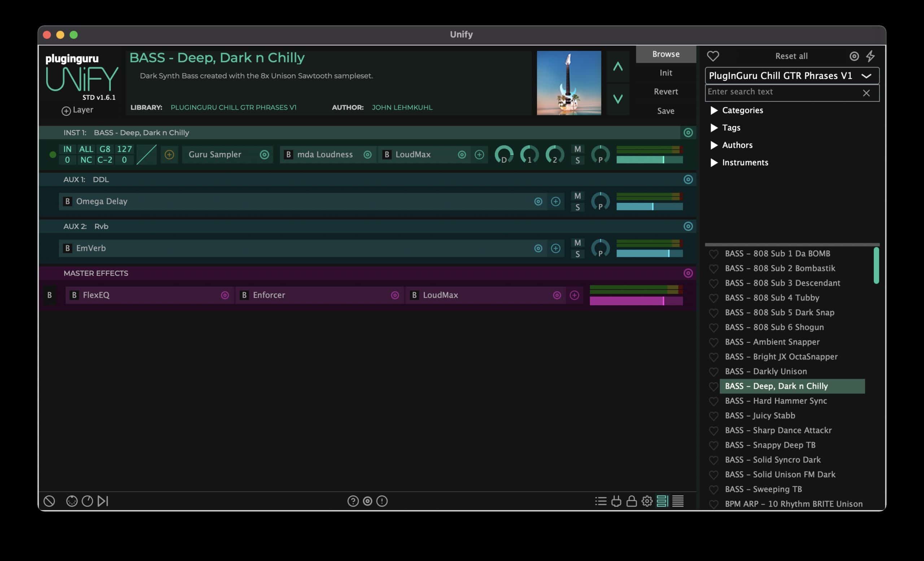The height and width of the screenshot is (561, 924).
Task: Click the master effects magenta level fader
Action: [x=636, y=301]
